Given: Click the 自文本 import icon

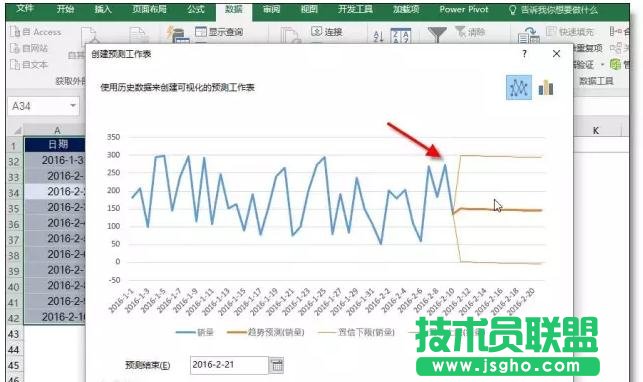Looking at the screenshot, I should click(x=15, y=65).
